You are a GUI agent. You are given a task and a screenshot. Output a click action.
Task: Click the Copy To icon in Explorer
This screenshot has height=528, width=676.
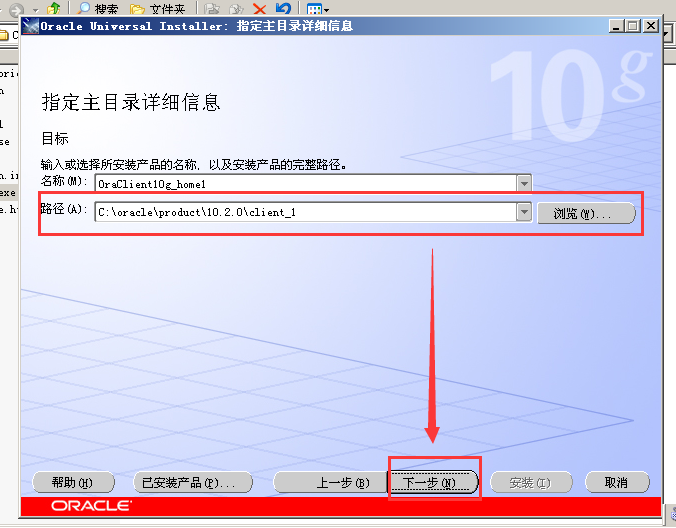pos(236,8)
